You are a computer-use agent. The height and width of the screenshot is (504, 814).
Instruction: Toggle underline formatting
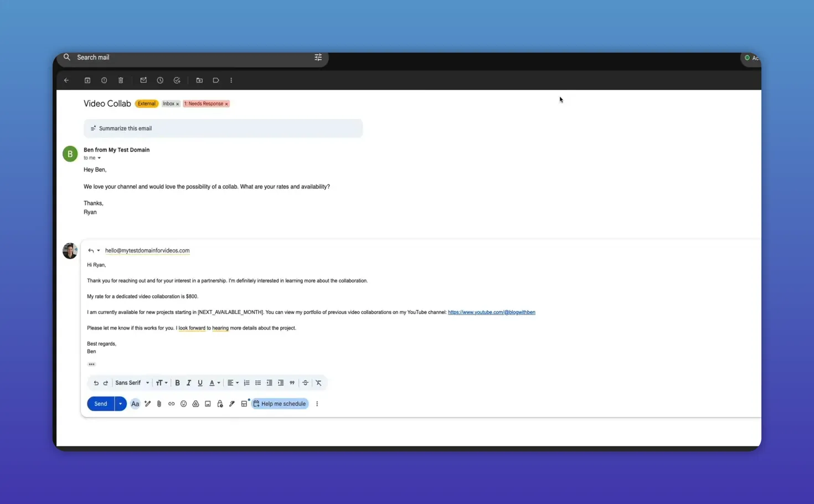[200, 383]
